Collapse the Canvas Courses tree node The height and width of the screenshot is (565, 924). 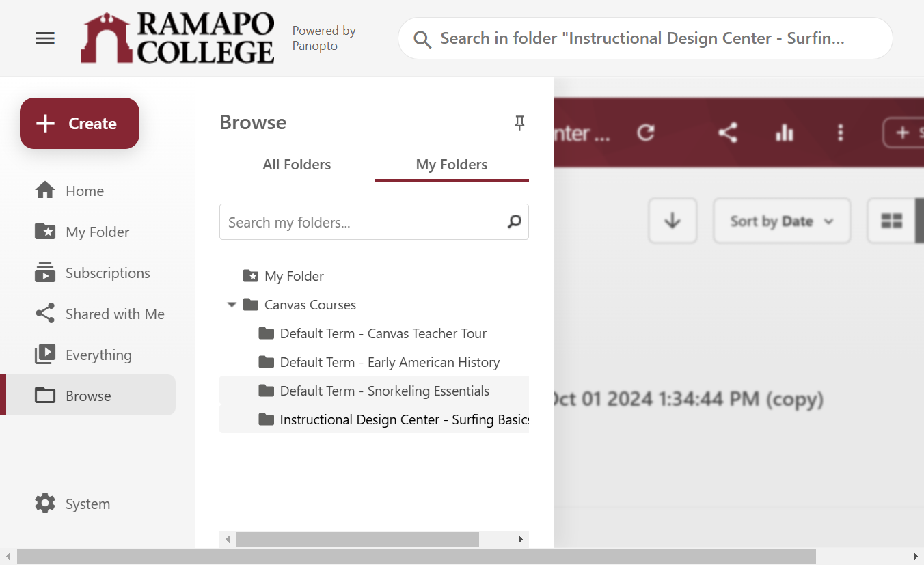[x=231, y=305]
